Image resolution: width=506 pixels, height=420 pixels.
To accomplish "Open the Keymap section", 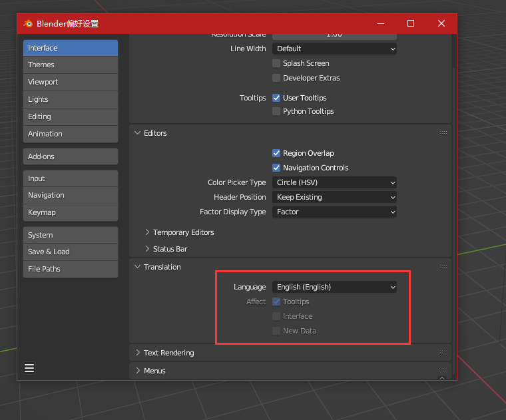I will (x=71, y=212).
